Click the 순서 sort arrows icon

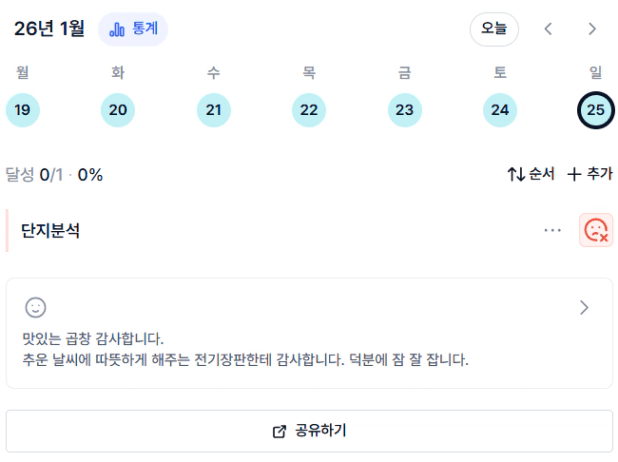click(x=516, y=174)
